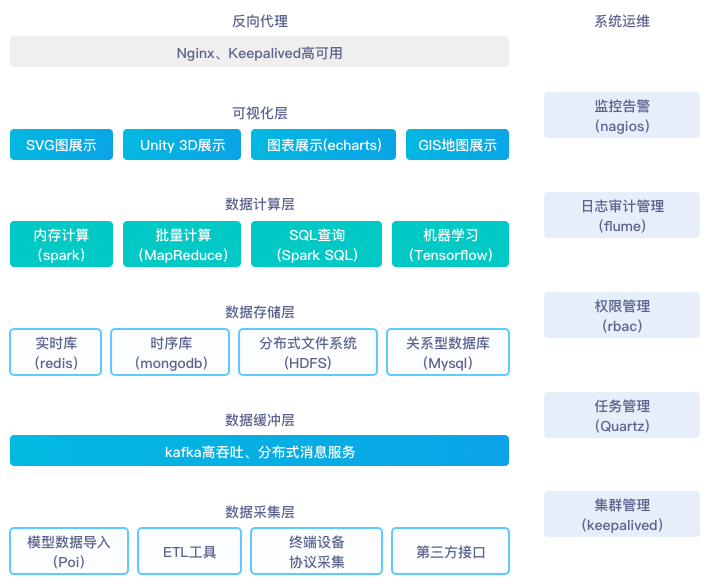Select the GIS地图展示 block
Image resolution: width=710 pixels, height=586 pixels.
point(457,145)
